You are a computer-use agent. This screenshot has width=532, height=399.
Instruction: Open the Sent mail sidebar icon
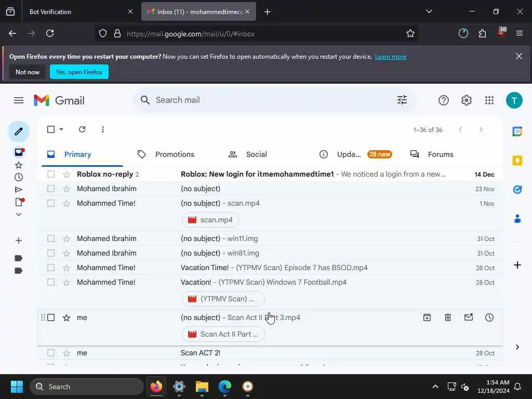19,190
